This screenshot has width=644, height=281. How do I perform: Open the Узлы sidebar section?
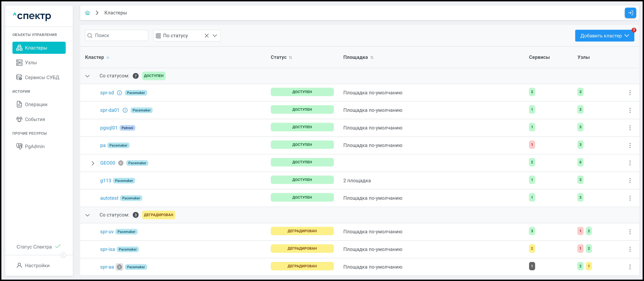tap(31, 63)
